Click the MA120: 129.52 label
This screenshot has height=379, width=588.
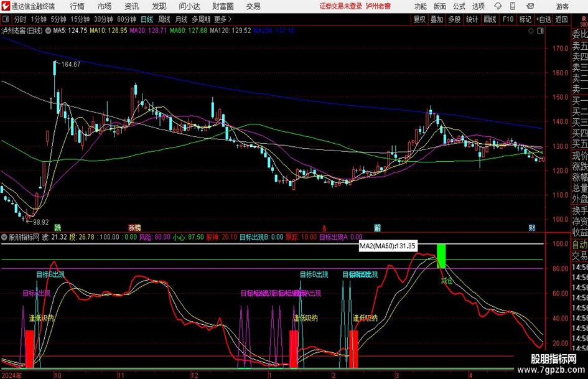pos(230,30)
